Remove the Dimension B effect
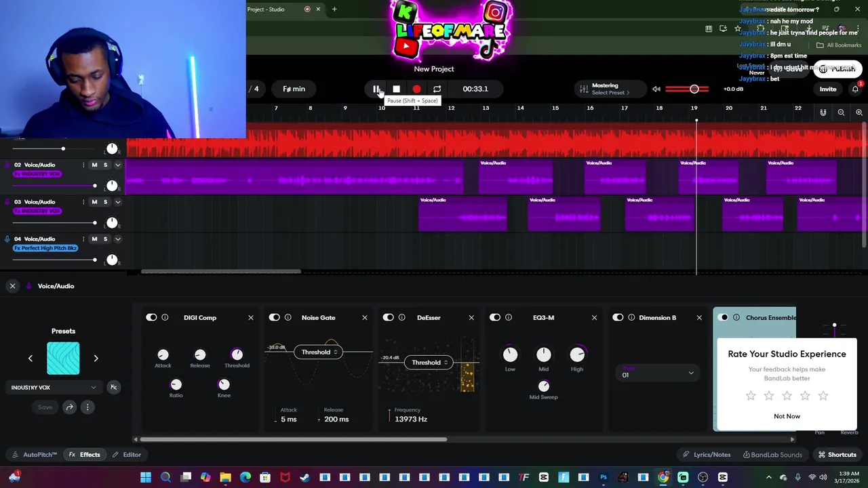Viewport: 868px width, 488px height. click(699, 317)
